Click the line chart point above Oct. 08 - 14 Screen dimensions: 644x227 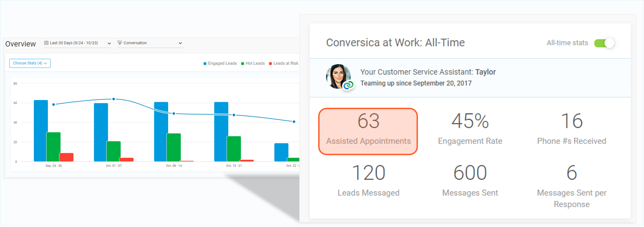coord(174,114)
